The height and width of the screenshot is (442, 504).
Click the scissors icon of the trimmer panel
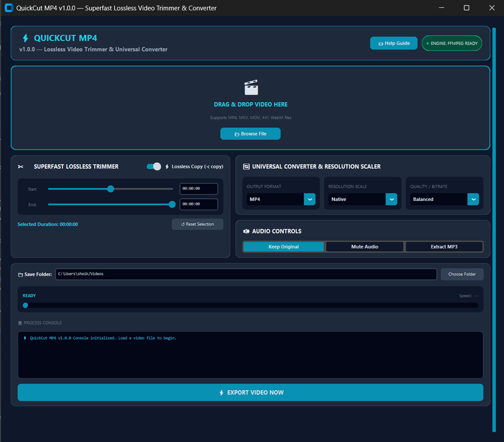20,167
